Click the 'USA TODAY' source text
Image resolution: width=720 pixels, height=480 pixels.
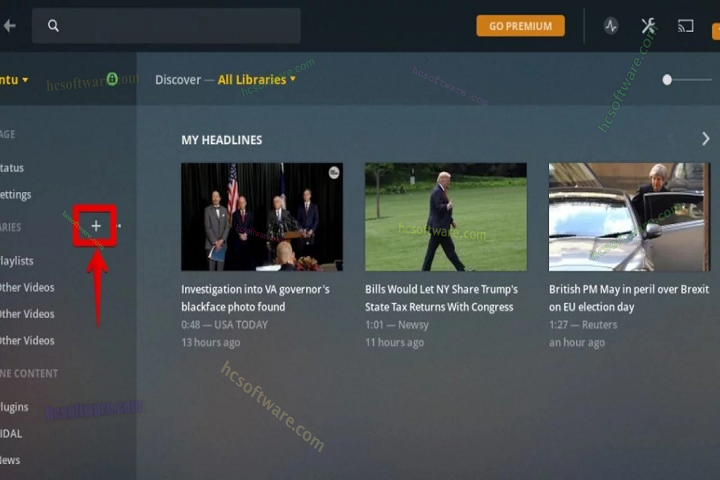tap(241, 325)
